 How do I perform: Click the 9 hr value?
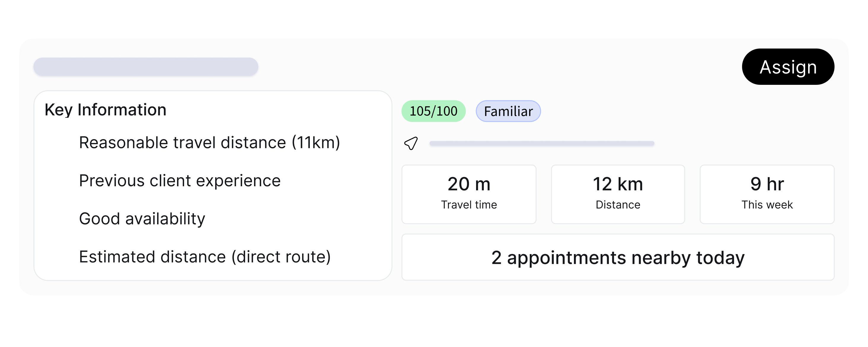click(767, 184)
